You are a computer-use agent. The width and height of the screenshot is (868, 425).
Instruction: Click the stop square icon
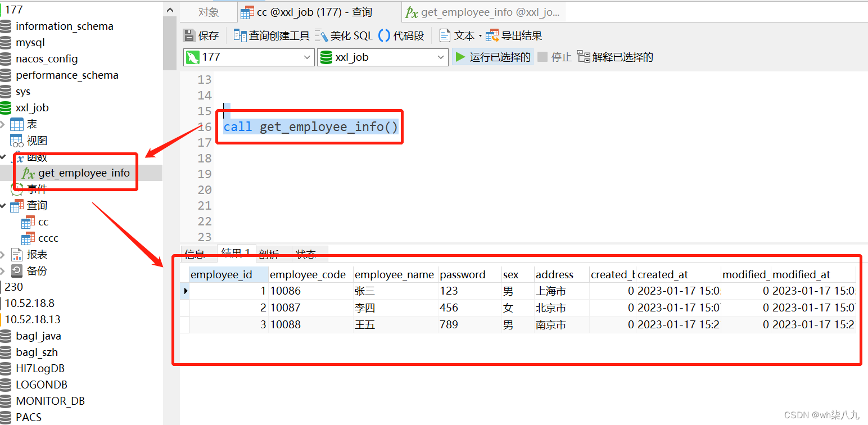click(542, 57)
